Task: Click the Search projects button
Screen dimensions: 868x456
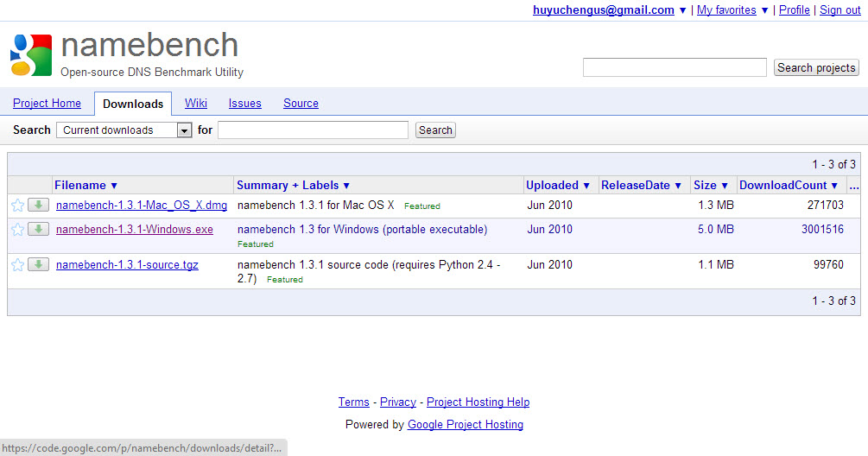Action: coord(816,67)
